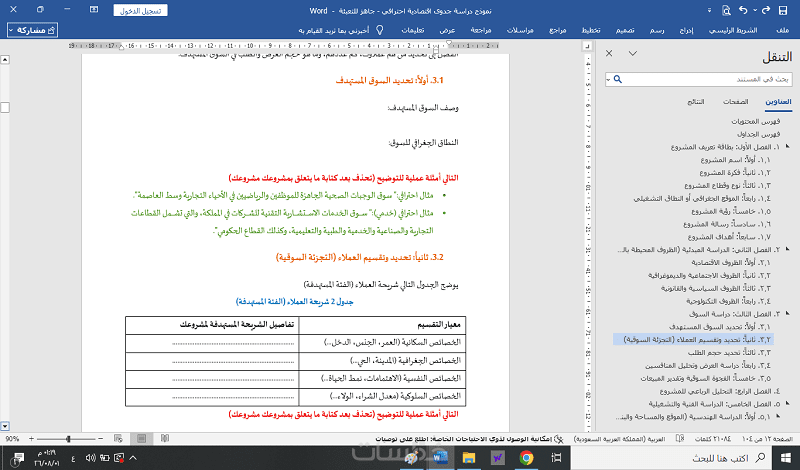Open the تصميم (Design) ribbon tab
Image resolution: width=800 pixels, height=470 pixels.
(x=625, y=30)
